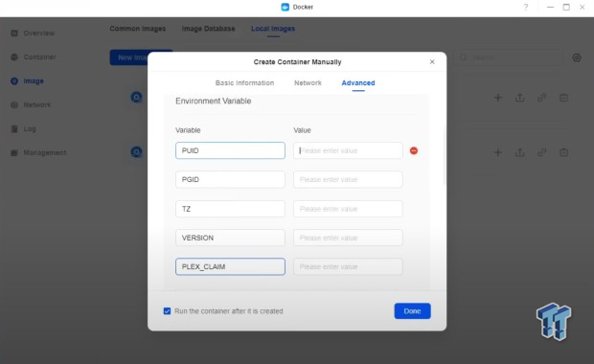Click the PUID value input field
The image size is (594, 364).
(348, 150)
